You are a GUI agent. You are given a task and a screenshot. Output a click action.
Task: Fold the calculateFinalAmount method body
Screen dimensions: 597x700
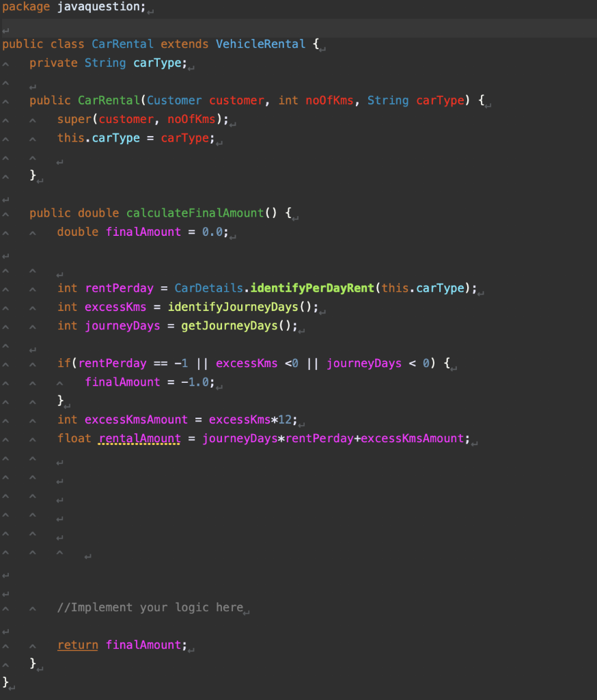tap(6, 213)
